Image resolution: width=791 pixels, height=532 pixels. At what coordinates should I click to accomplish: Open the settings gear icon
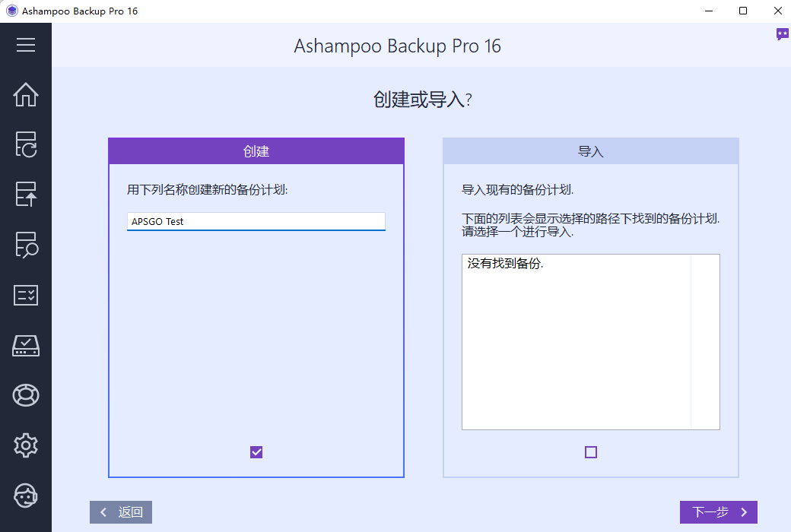(26, 445)
